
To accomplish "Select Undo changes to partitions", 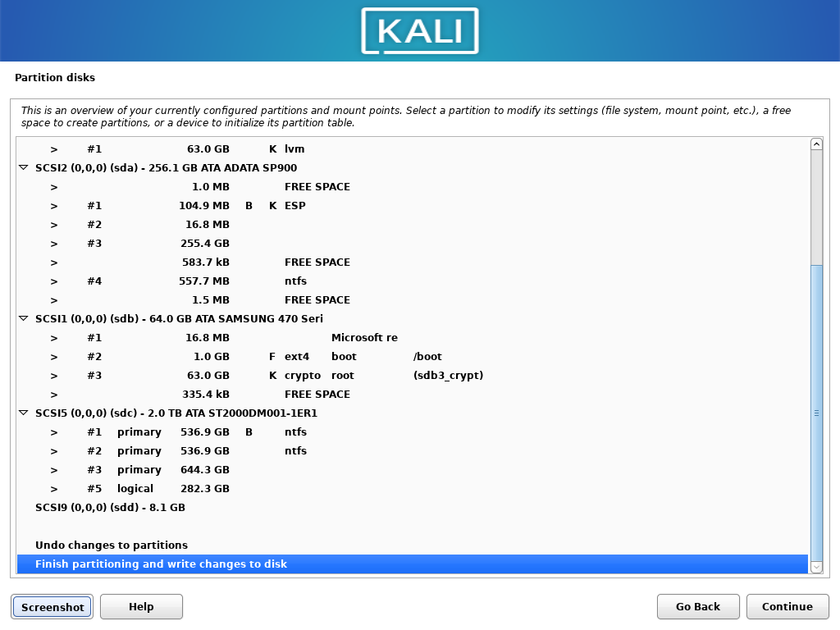I will pos(413,545).
